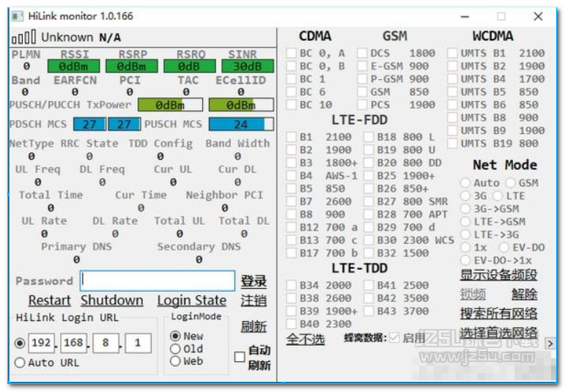Click the third IP octet field 8

[x=106, y=343]
